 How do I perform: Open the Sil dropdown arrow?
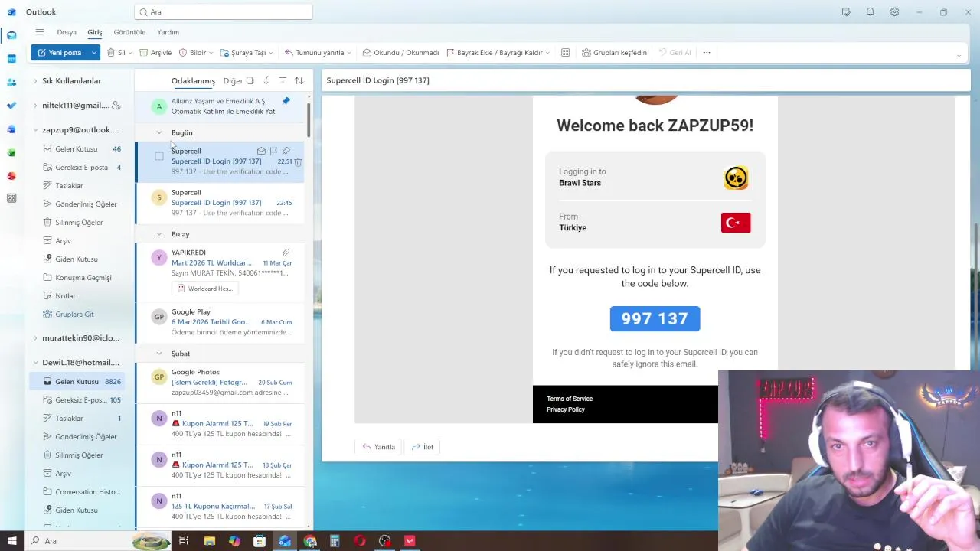click(130, 53)
